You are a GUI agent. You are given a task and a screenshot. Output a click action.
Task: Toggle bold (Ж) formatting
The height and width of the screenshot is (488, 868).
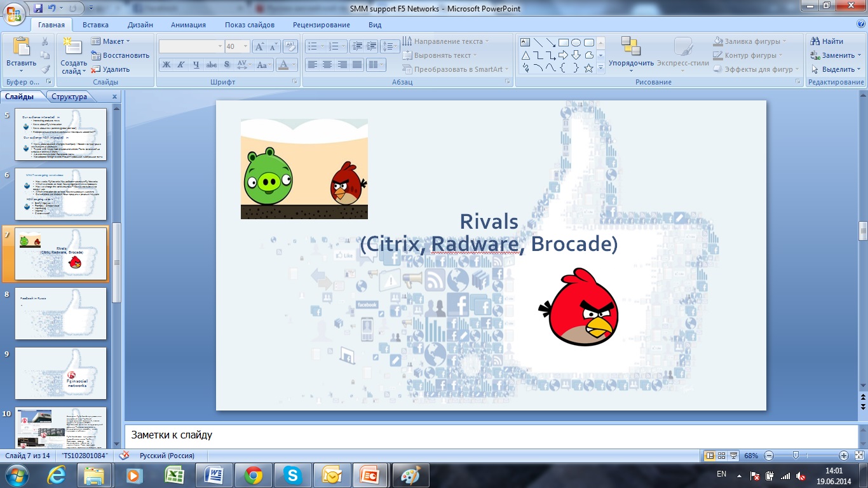click(166, 65)
